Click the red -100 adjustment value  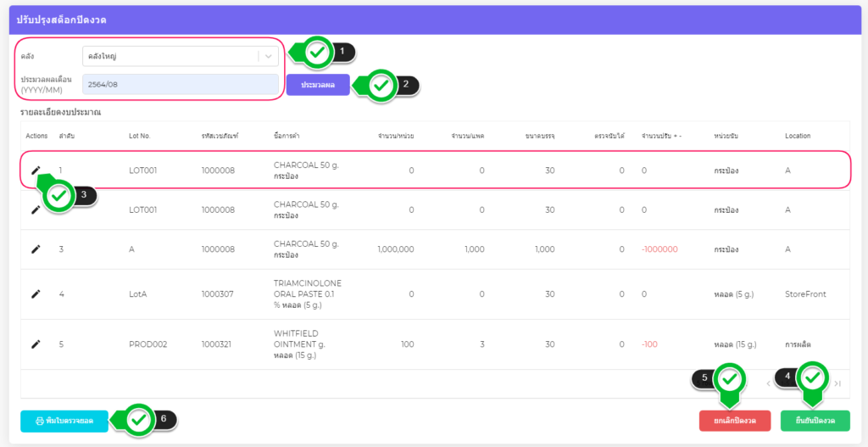click(x=650, y=344)
